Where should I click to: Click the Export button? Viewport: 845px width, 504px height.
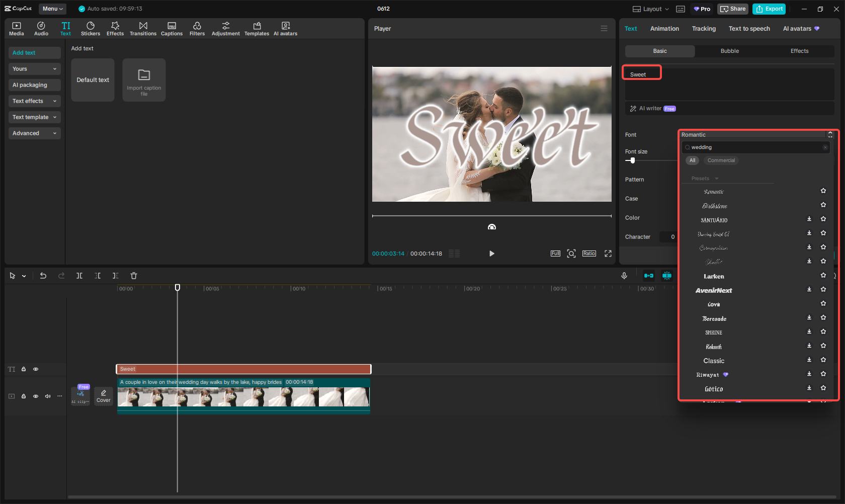coord(770,9)
